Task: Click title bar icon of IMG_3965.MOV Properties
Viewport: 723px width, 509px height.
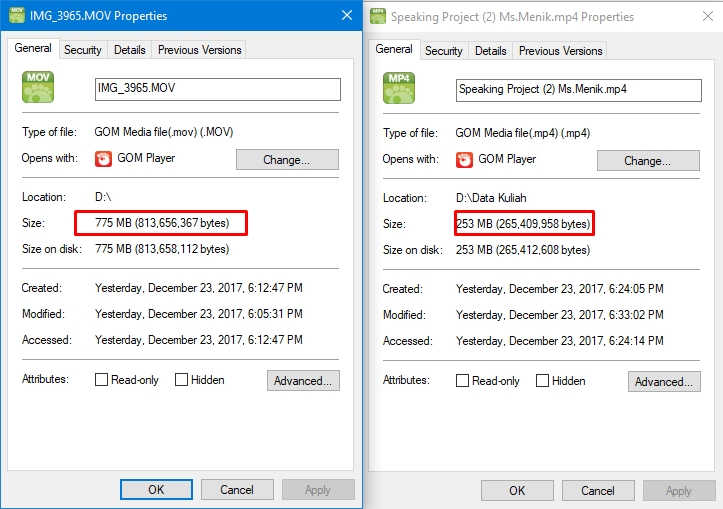Action: click(x=17, y=15)
